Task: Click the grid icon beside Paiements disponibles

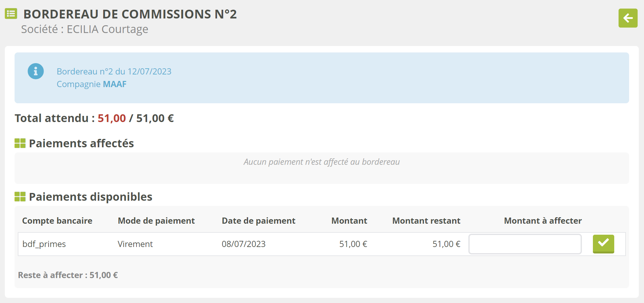Action: (20, 196)
